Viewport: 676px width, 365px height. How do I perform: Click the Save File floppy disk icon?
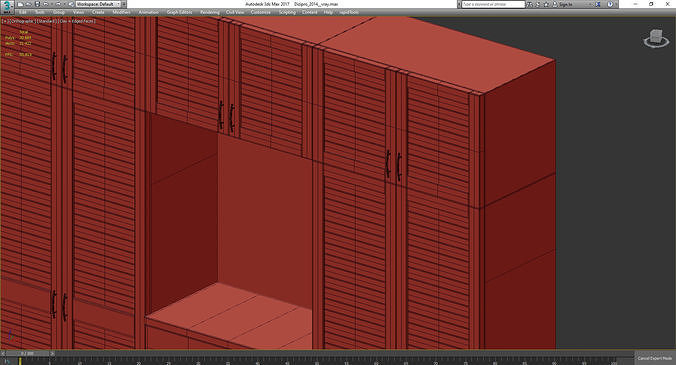[x=37, y=4]
